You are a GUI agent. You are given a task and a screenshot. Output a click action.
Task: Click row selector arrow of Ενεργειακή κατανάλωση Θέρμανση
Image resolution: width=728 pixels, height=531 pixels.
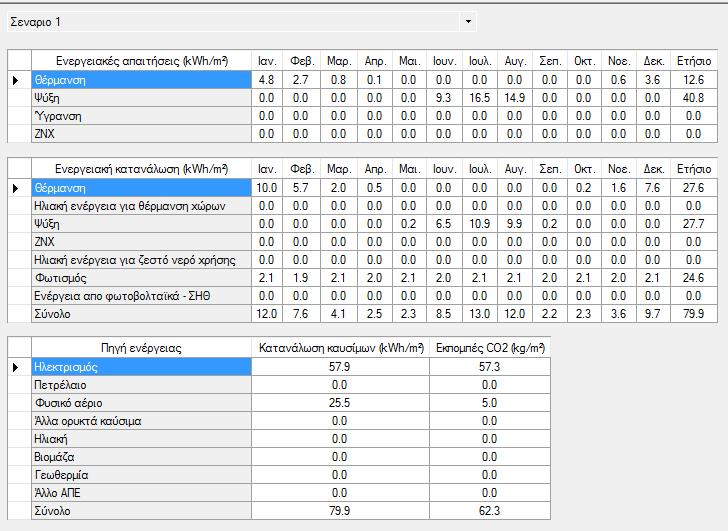tap(16, 188)
